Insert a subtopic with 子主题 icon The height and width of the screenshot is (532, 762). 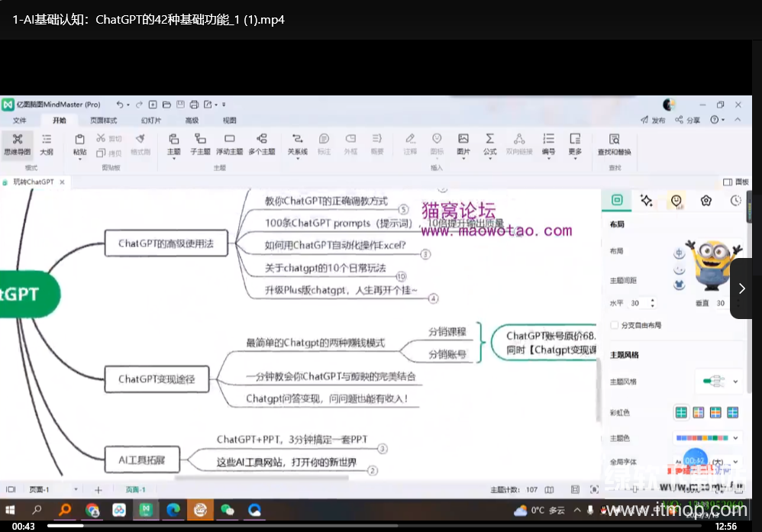(200, 143)
